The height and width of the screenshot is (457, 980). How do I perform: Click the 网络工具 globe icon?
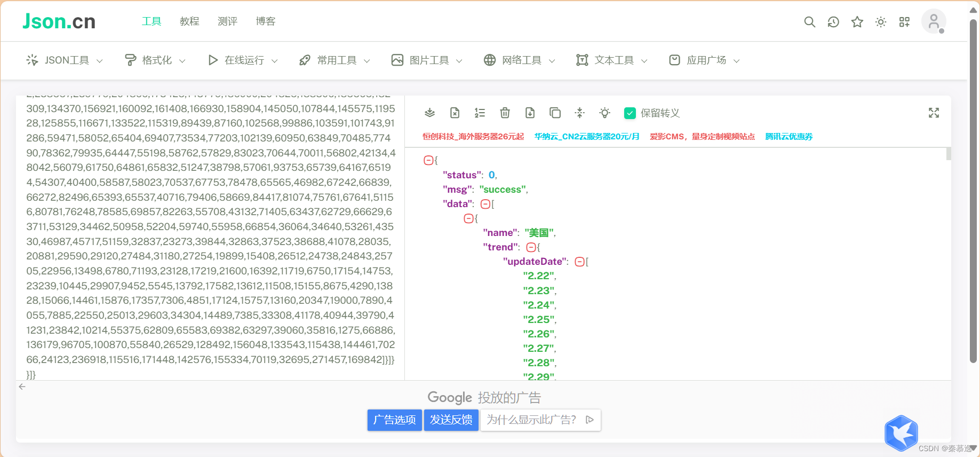point(490,60)
